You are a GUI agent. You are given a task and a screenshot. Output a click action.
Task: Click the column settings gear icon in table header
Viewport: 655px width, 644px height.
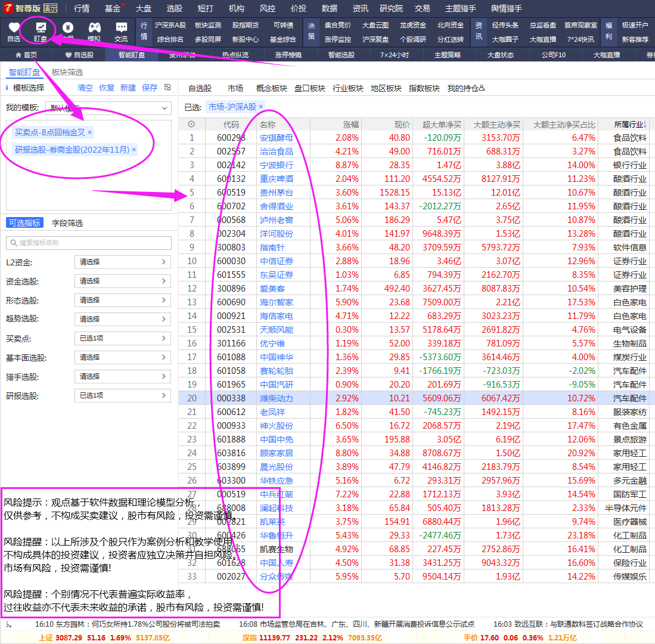coord(191,124)
